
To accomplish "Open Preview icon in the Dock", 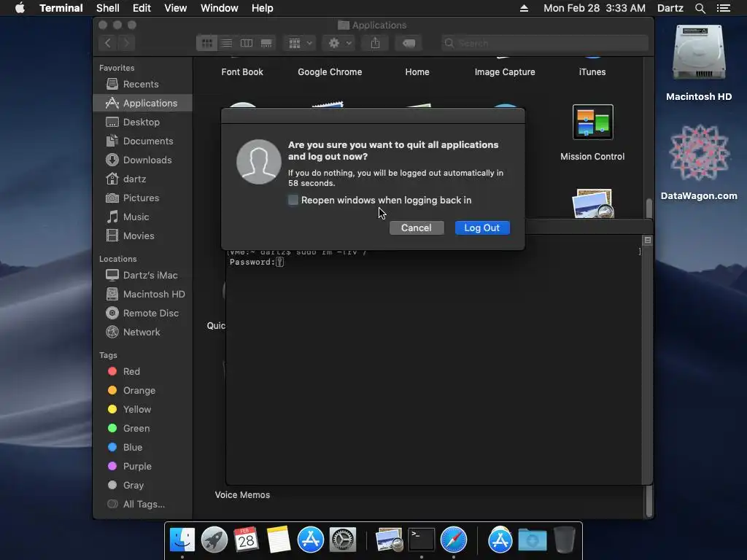I will tap(389, 540).
